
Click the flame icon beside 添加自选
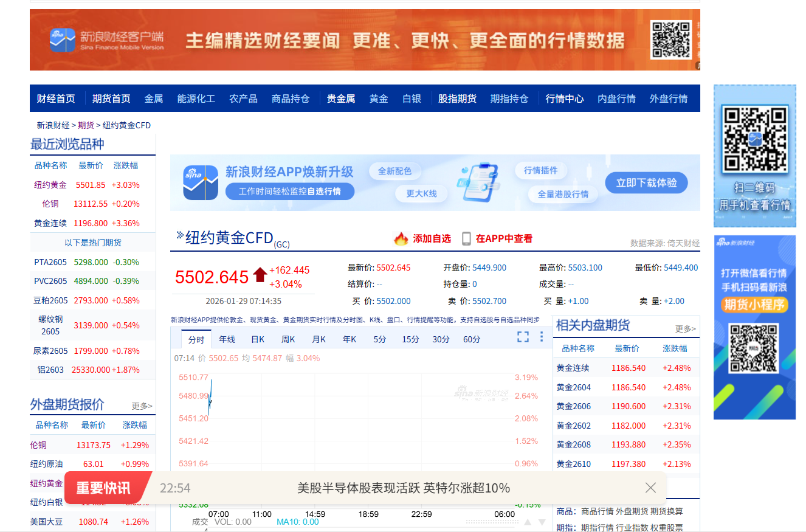[401, 238]
